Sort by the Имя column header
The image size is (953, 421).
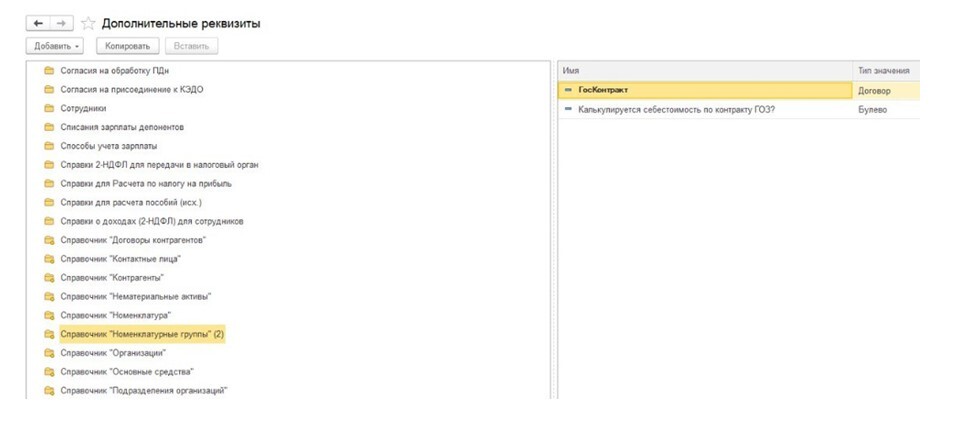pos(705,70)
